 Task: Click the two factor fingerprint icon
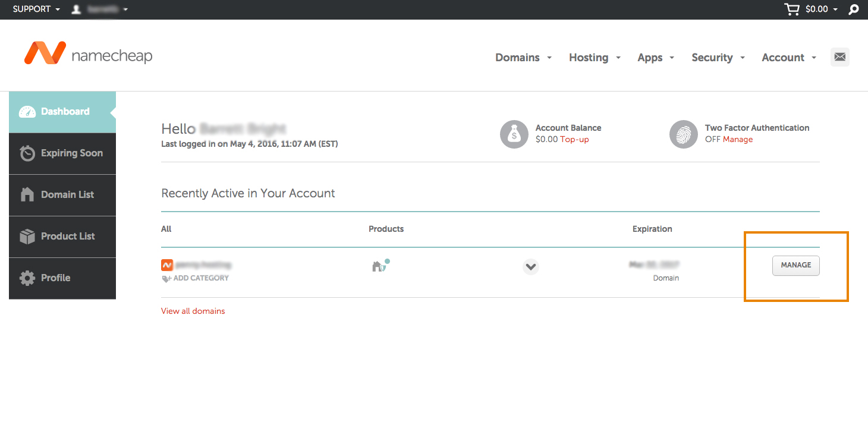(x=684, y=134)
